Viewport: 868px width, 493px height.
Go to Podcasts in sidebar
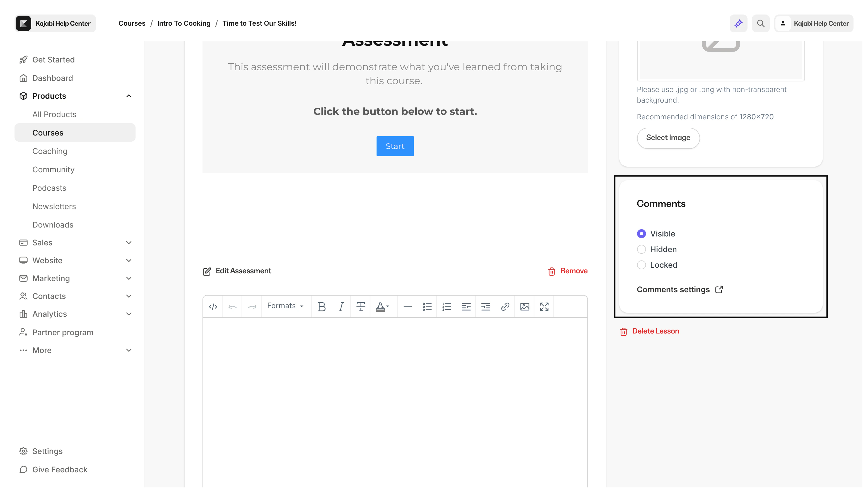(x=49, y=188)
